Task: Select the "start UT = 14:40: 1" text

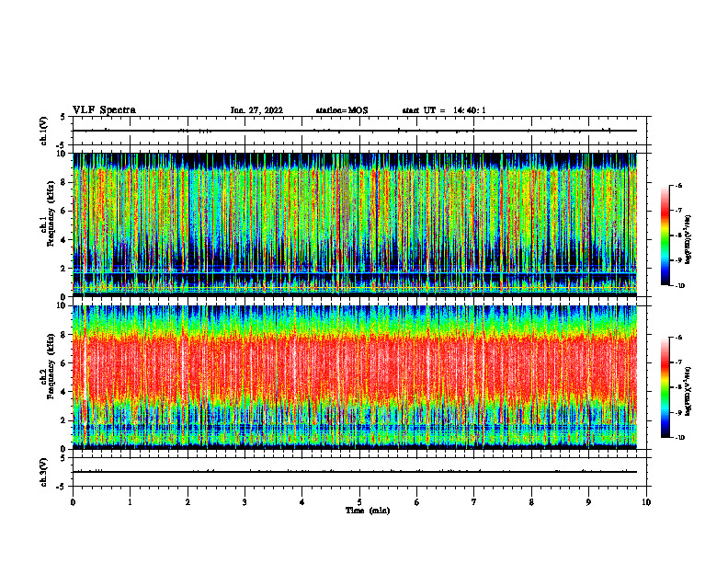Action: point(444,110)
